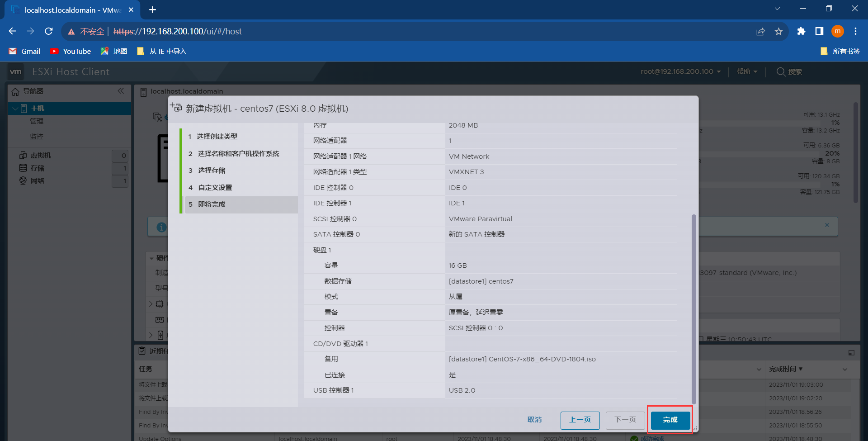
Task: Open the Chrome three-dot menu
Action: (x=855, y=31)
